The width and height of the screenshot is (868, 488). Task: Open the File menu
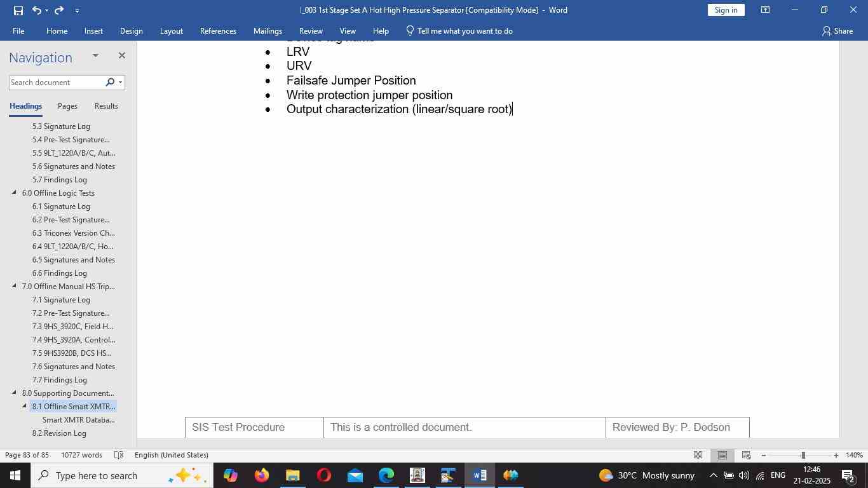coord(18,30)
